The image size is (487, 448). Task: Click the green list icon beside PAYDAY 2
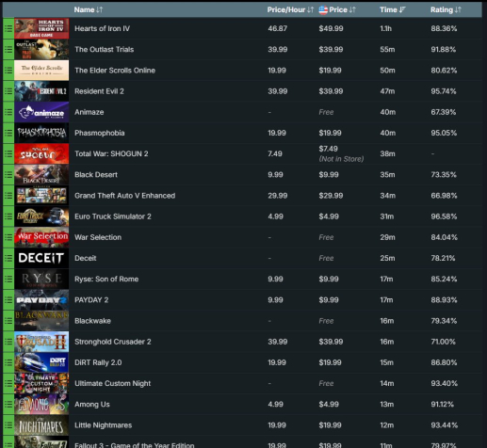tap(8, 300)
